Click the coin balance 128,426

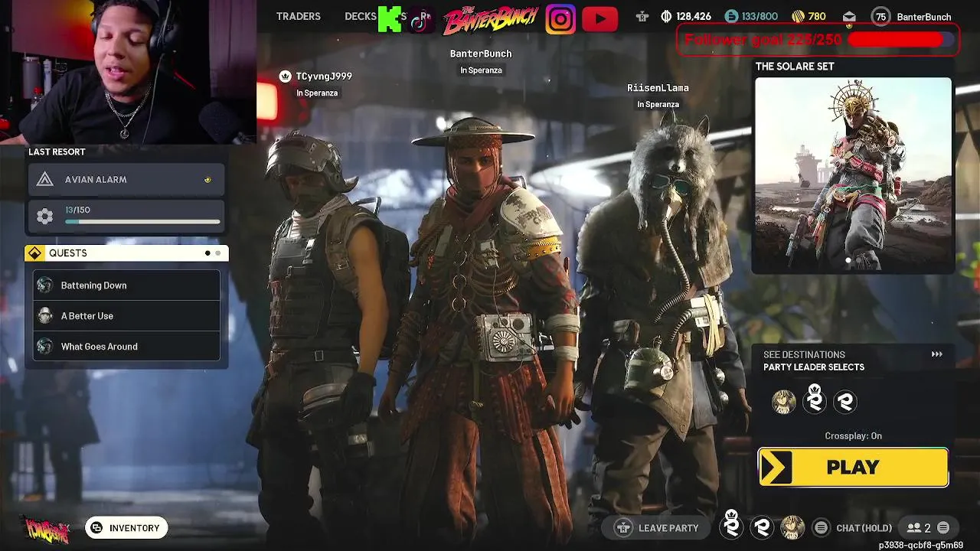[694, 16]
